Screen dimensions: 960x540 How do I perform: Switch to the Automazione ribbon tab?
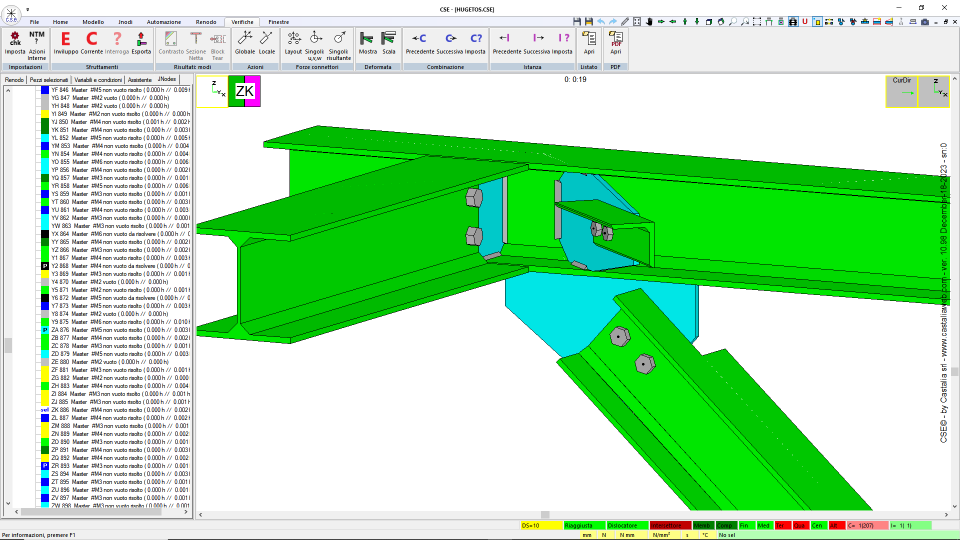point(164,22)
